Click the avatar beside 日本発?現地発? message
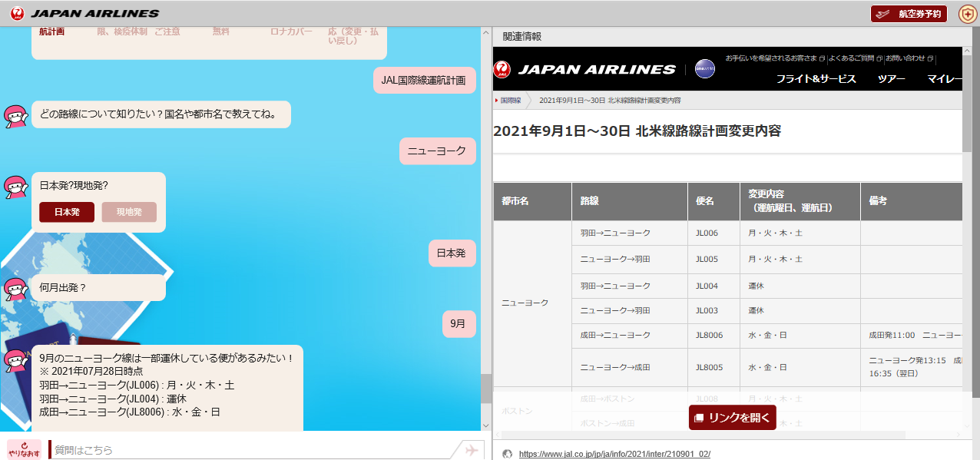This screenshot has width=980, height=460. pos(15,187)
